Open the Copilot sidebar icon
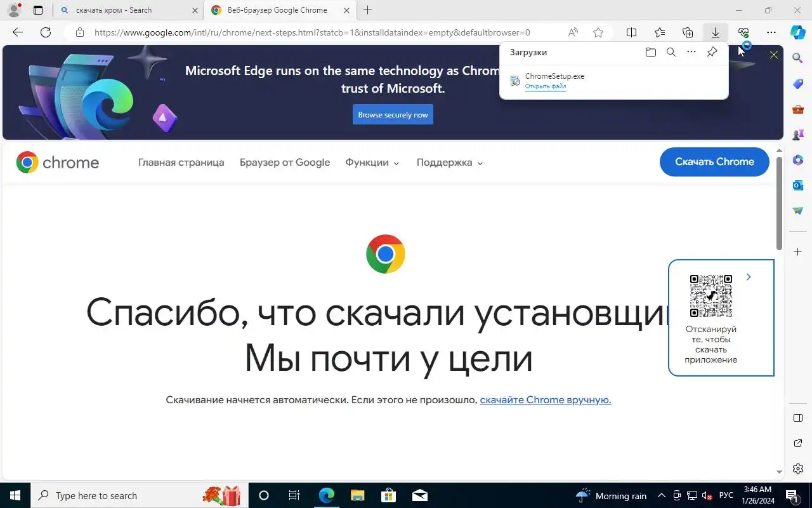This screenshot has width=812, height=508. tap(798, 32)
